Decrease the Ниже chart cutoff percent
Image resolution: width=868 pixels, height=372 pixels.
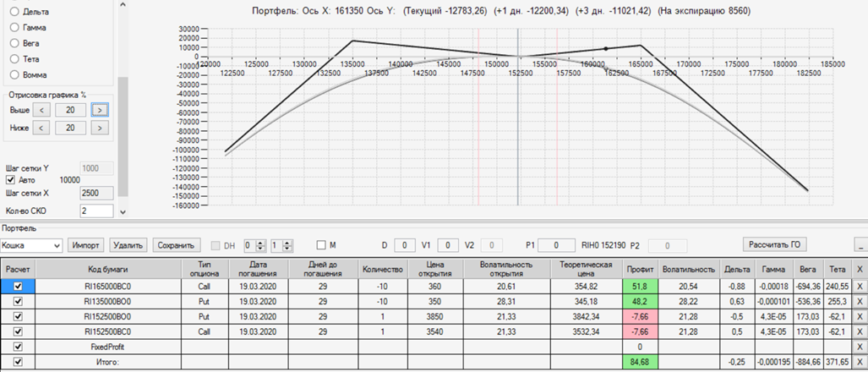click(41, 128)
